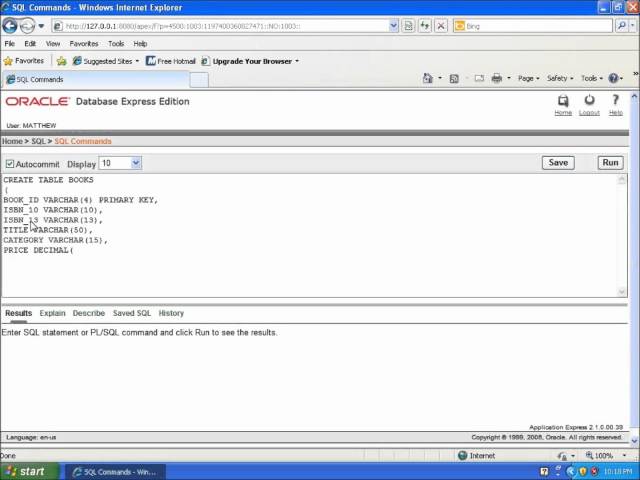Click the address bar URL field
This screenshot has height=480, width=640.
220,26
